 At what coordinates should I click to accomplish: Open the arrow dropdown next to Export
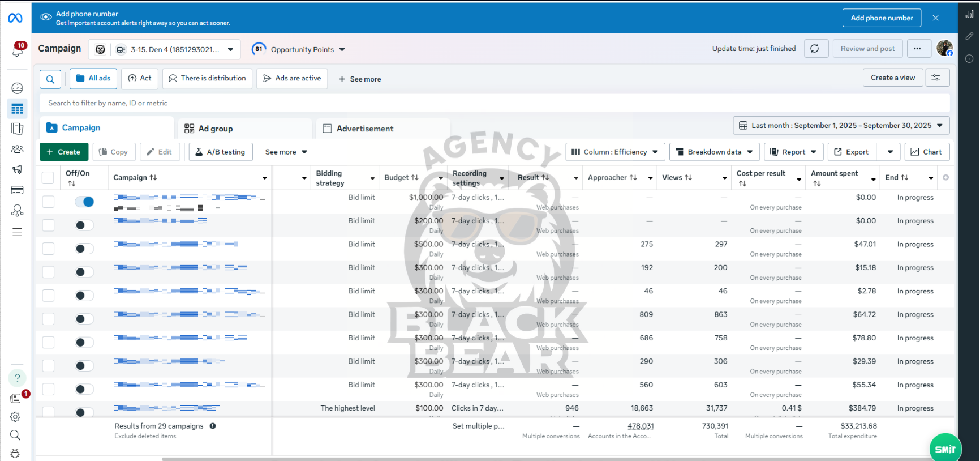tap(890, 152)
